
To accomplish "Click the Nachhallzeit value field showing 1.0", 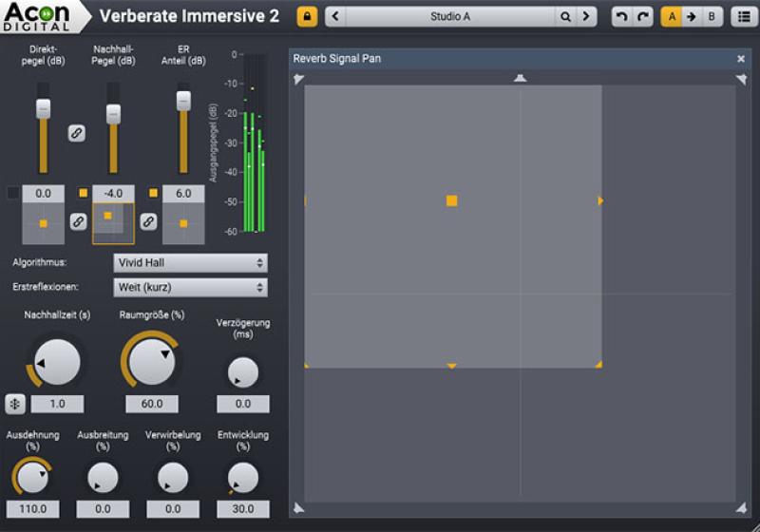I will point(57,404).
